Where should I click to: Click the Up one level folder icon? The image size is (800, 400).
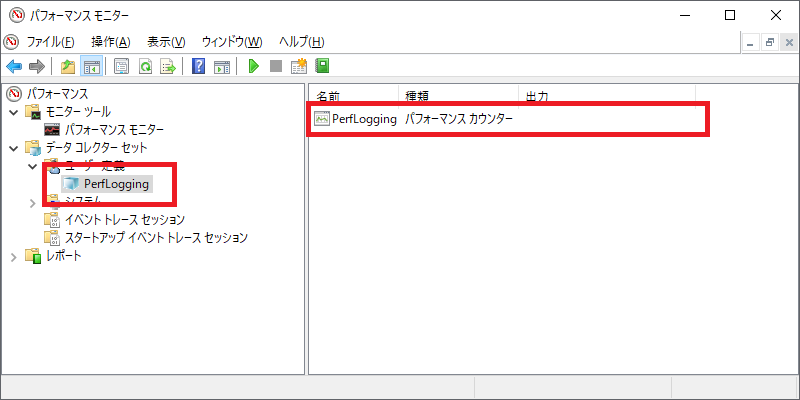coord(67,67)
